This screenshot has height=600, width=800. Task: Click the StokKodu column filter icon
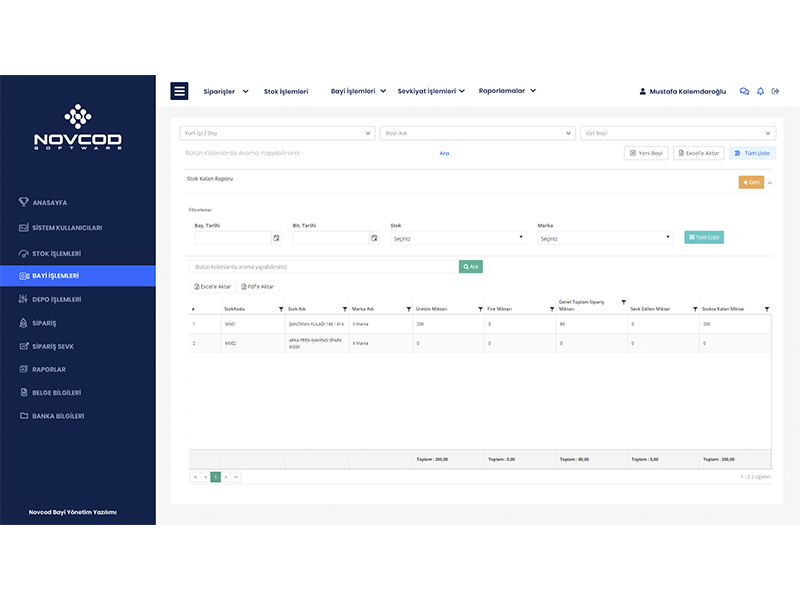click(x=281, y=309)
